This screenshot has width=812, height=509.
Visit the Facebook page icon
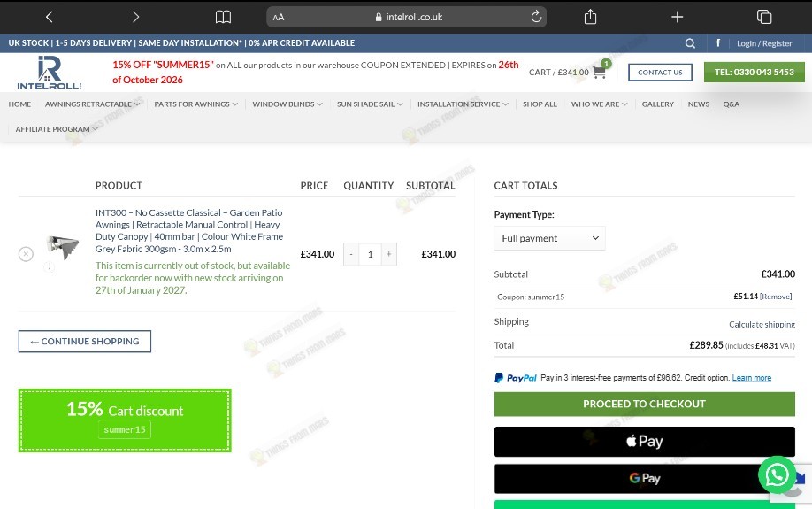(718, 43)
